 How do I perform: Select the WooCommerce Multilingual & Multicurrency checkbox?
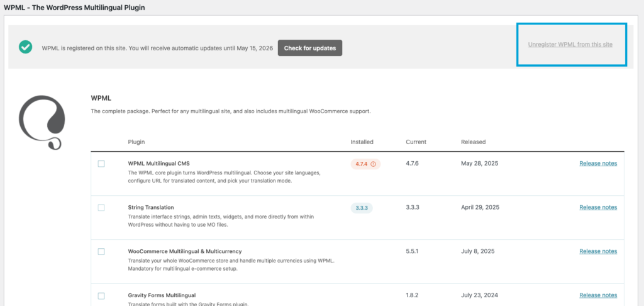click(101, 252)
